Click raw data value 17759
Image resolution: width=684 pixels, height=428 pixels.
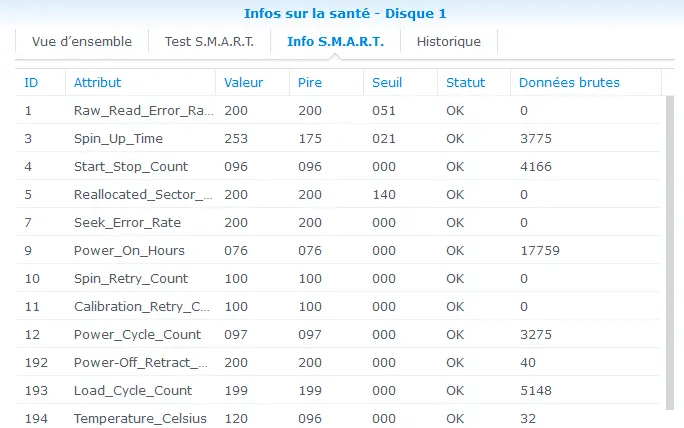click(x=540, y=250)
